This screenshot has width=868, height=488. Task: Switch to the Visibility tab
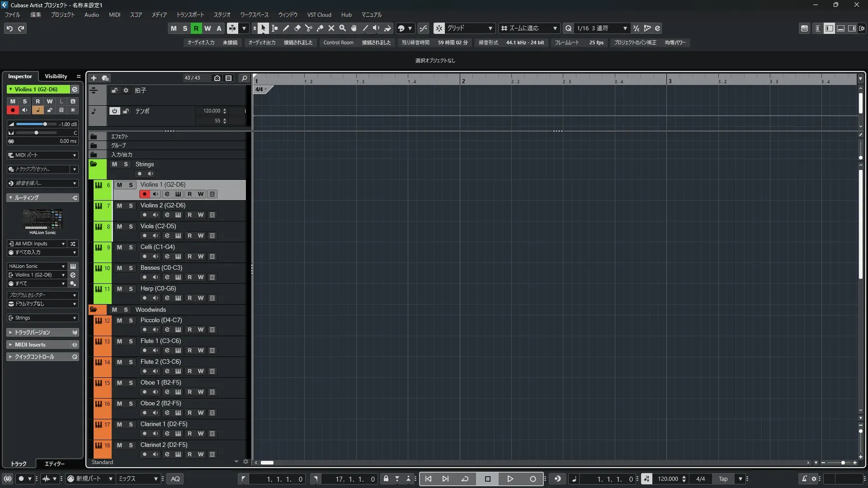56,76
